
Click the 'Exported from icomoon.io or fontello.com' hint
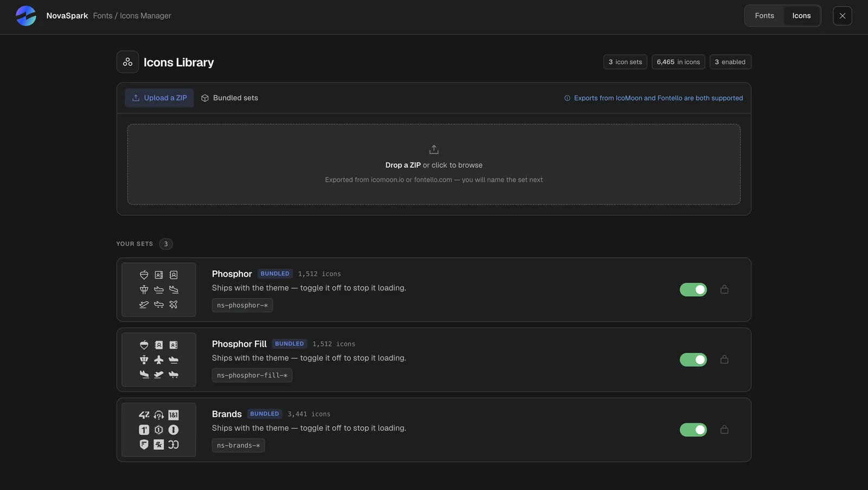[x=434, y=180]
